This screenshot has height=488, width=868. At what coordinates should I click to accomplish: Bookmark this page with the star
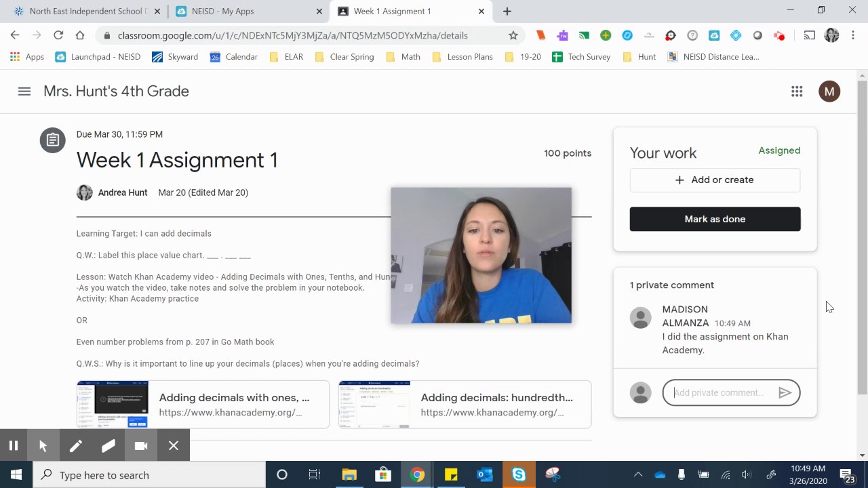(x=513, y=35)
